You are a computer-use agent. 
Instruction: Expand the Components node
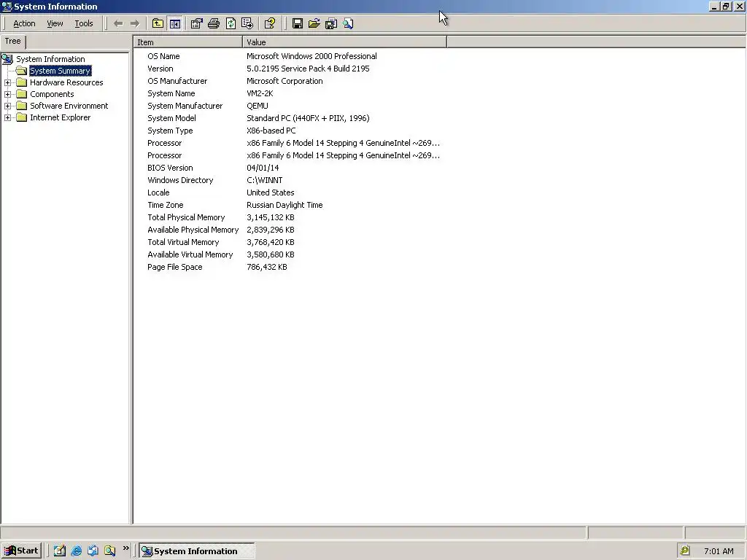click(x=7, y=94)
